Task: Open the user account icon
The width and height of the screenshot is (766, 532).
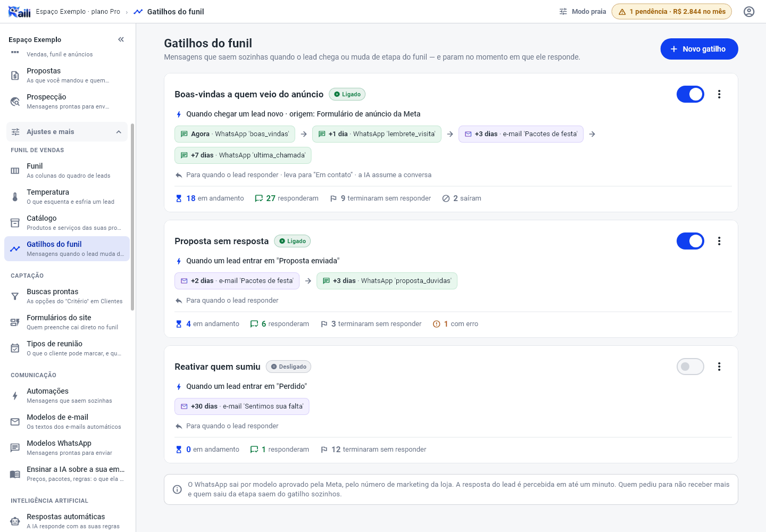Action: (x=749, y=12)
